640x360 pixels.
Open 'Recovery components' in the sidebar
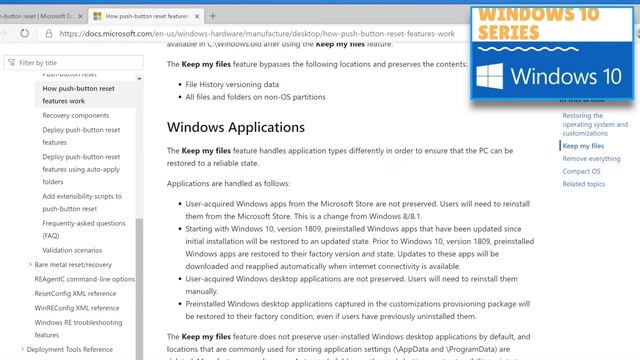click(x=76, y=116)
